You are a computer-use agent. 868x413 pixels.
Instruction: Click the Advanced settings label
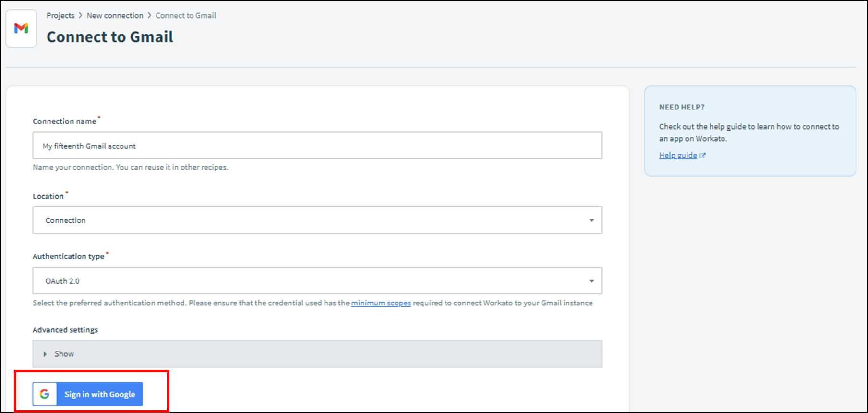pos(65,330)
